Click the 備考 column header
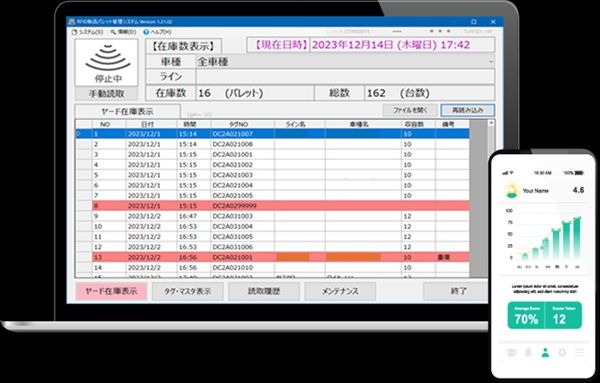The image size is (600, 383). (452, 124)
